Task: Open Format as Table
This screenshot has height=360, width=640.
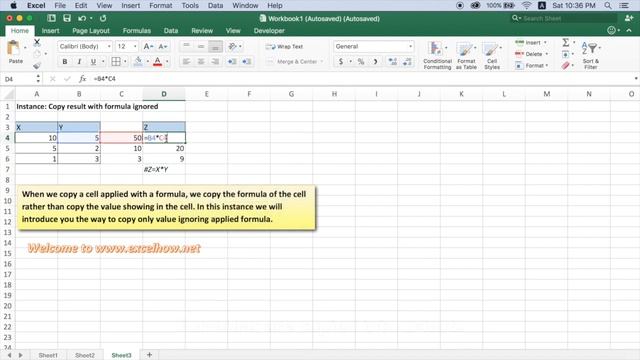Action: [x=466, y=55]
